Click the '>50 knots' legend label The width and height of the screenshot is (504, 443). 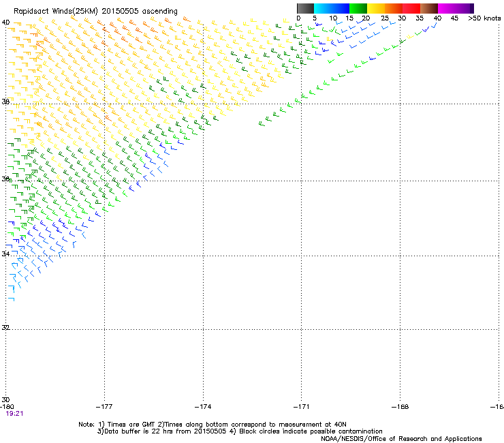pos(484,18)
